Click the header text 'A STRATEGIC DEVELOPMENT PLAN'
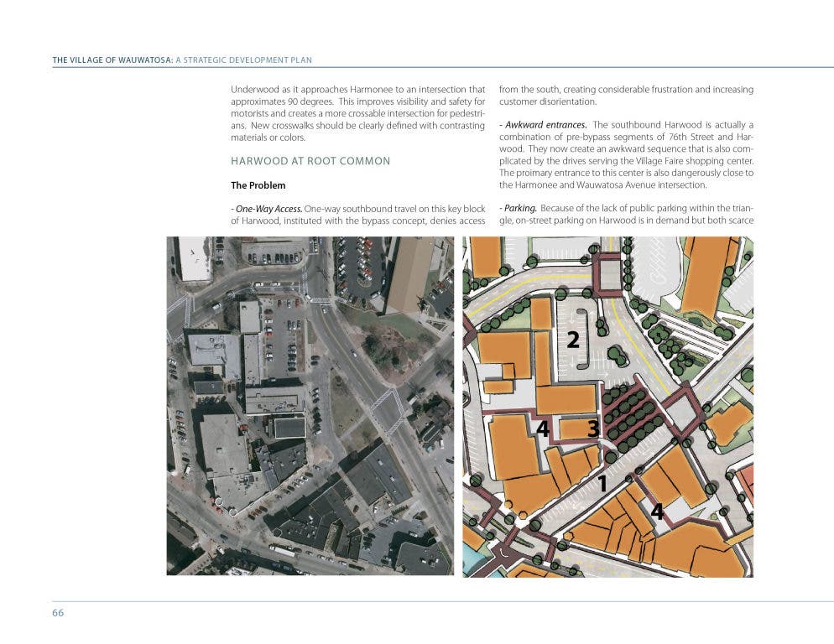 coord(243,60)
